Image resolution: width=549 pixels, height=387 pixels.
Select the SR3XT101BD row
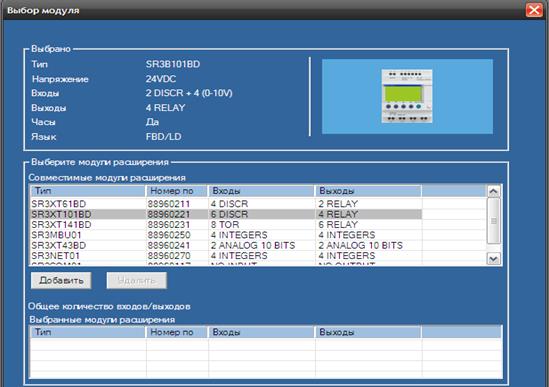click(x=226, y=214)
